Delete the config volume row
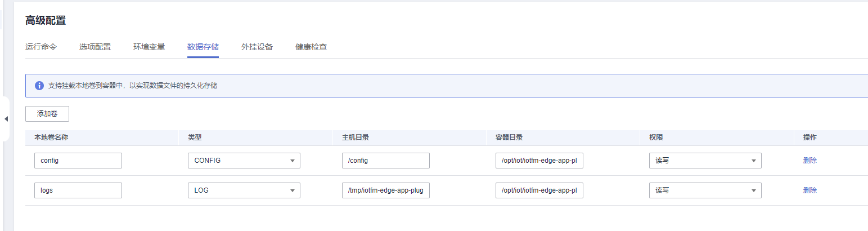Screen dimensions: 868x231 810,161
